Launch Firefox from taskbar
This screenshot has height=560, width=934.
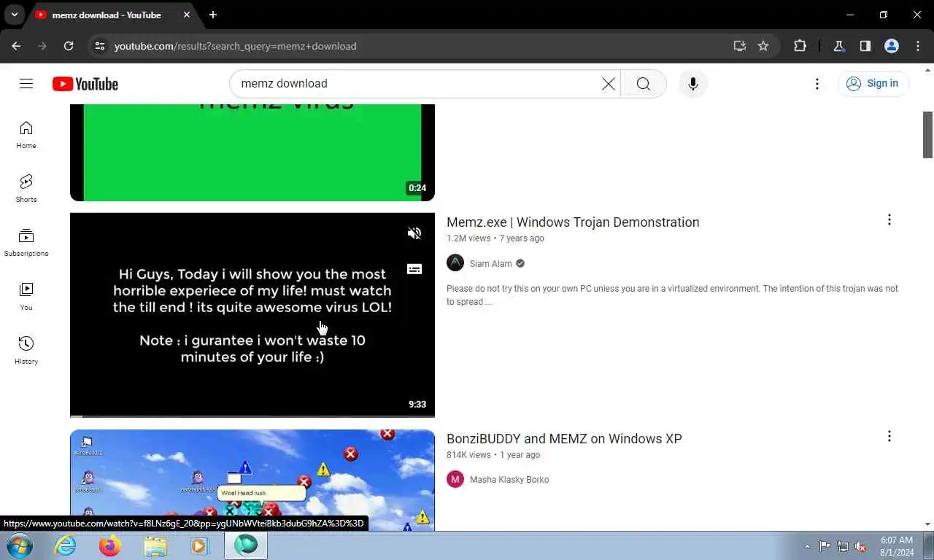[110, 545]
